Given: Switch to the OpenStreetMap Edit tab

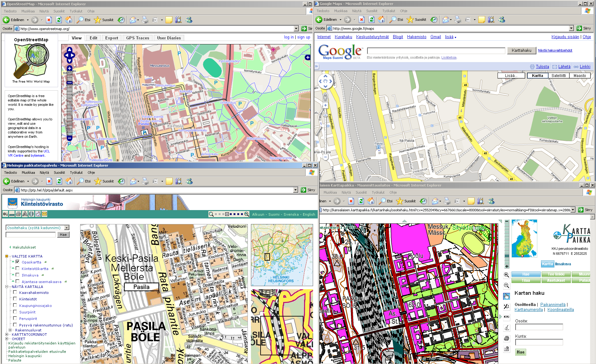Looking at the screenshot, I should pyautogui.click(x=93, y=38).
